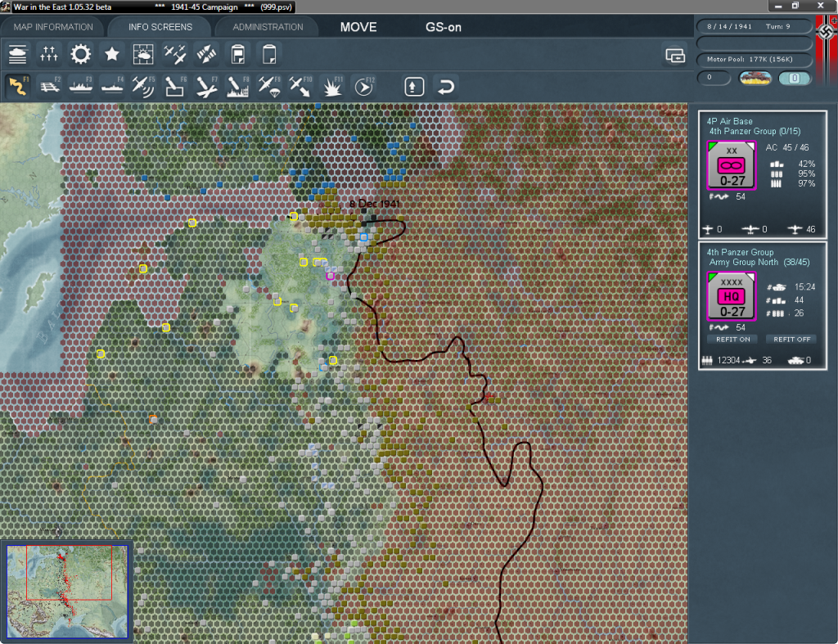Open the losses screen crosses icon
838x644 pixels.
point(48,54)
